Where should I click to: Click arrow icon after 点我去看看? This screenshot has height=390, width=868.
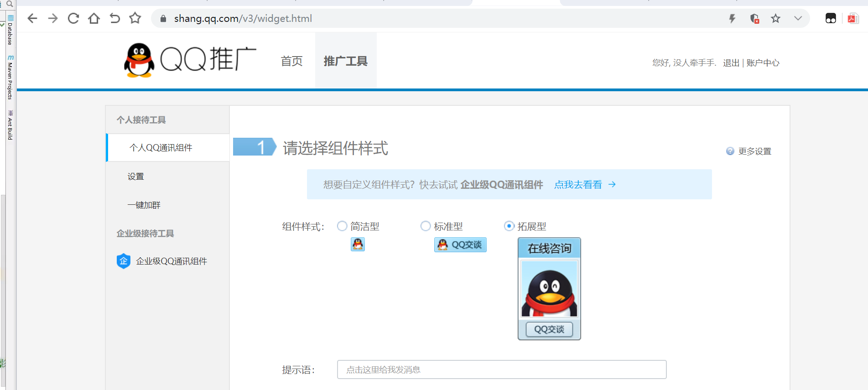tap(612, 184)
